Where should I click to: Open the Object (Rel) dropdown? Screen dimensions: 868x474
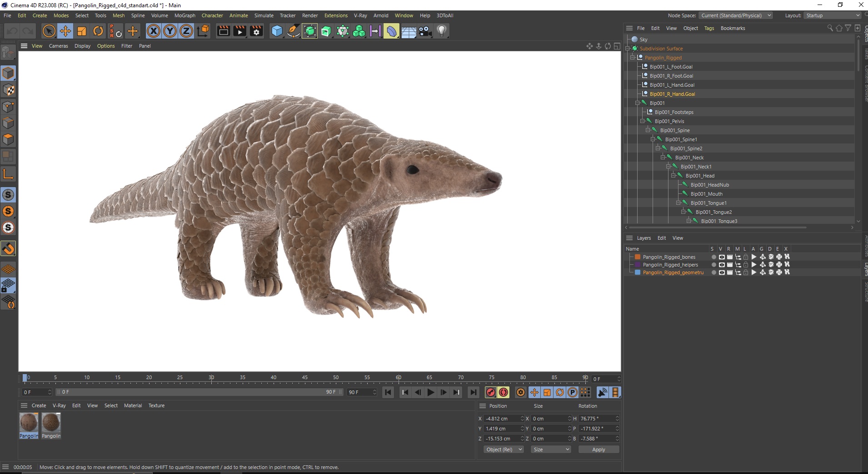(x=504, y=449)
